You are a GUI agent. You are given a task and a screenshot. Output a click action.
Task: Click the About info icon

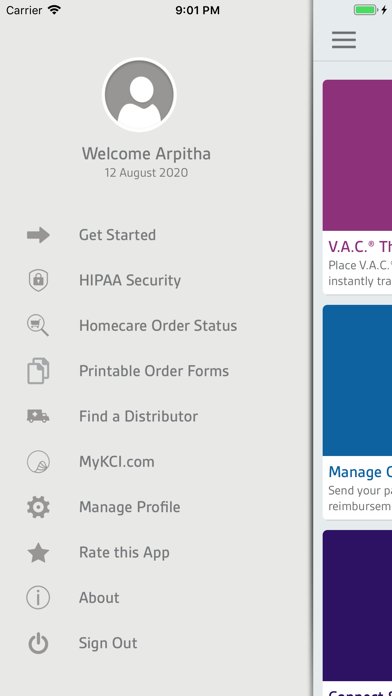(x=38, y=597)
